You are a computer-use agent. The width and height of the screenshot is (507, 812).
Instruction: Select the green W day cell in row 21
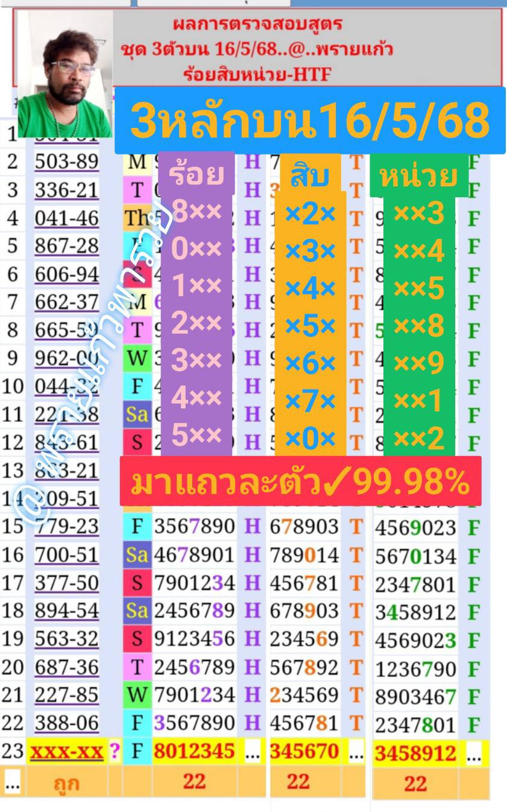pyautogui.click(x=137, y=694)
